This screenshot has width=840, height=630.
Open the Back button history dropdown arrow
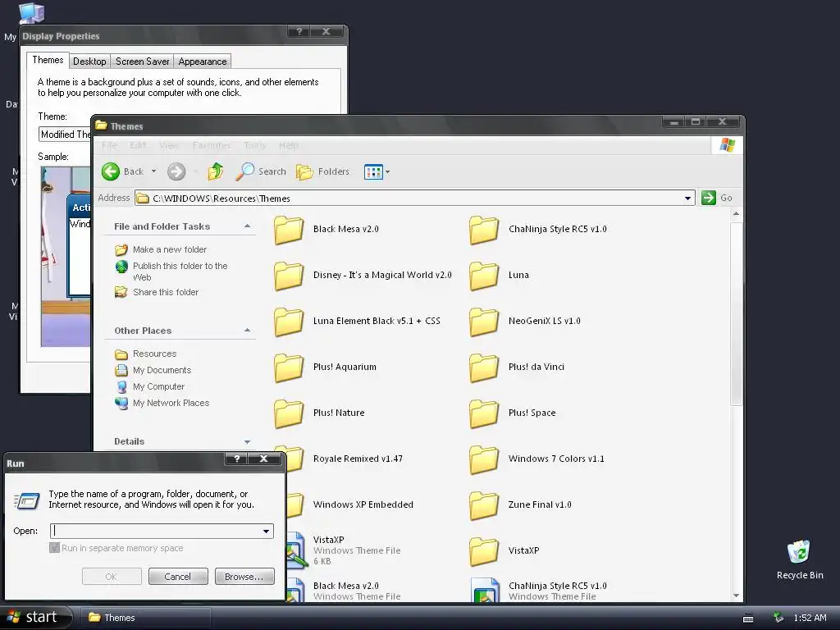[x=153, y=171]
